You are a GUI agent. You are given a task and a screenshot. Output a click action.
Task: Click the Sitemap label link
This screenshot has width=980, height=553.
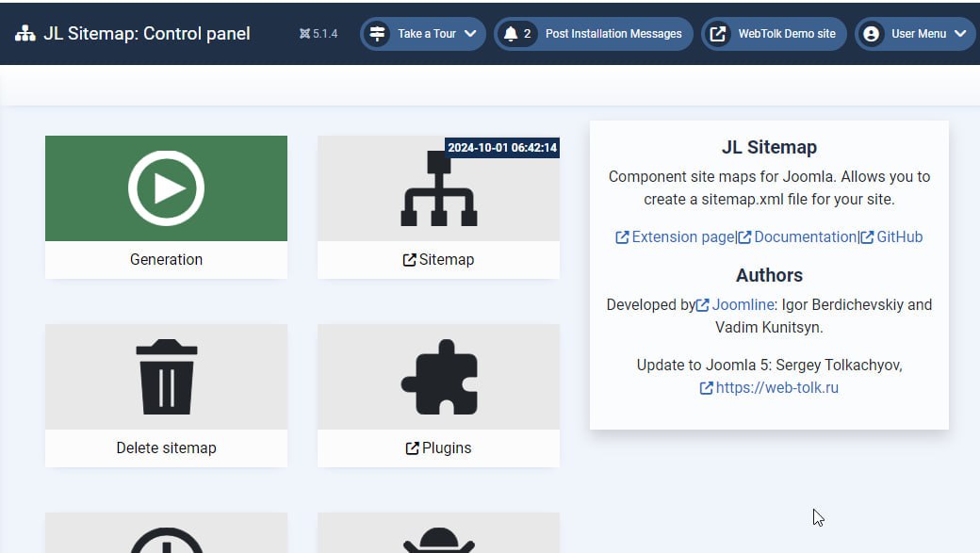coord(439,259)
